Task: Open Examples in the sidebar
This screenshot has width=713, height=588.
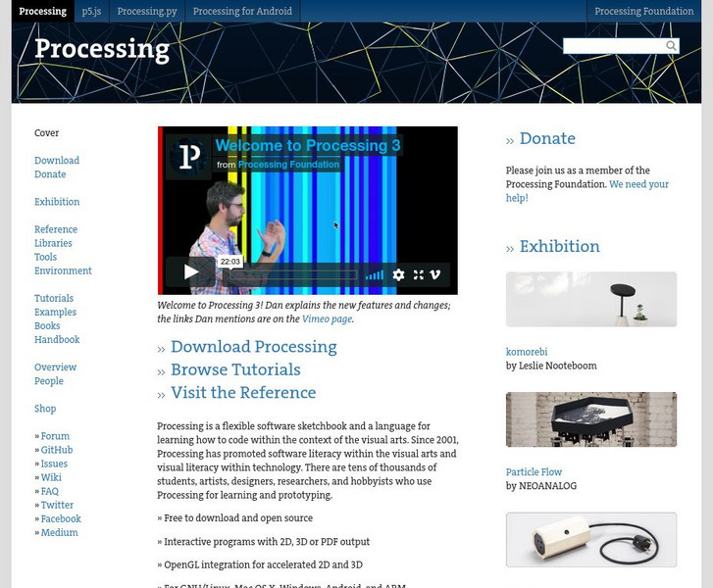Action: 55,313
